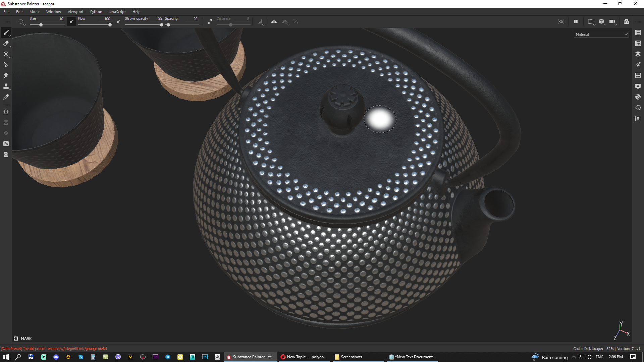Open the JavaScript menu

117,12
